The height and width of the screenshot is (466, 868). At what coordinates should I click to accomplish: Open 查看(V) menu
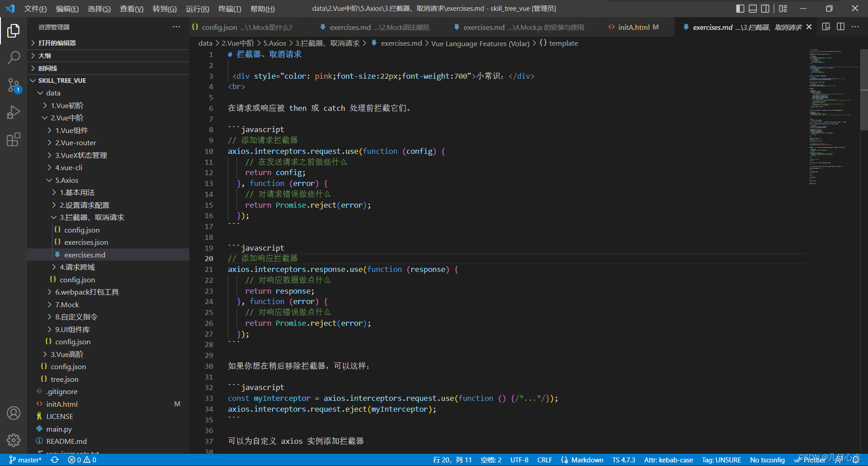132,9
